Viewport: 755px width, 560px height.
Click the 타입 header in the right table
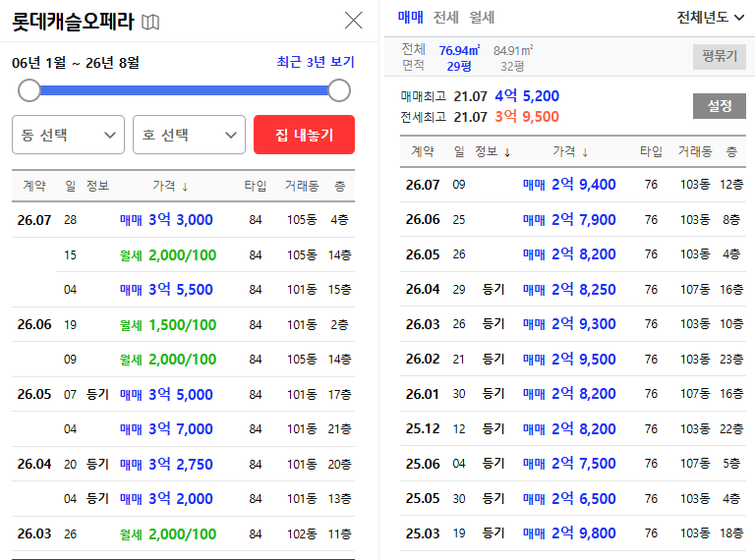pyautogui.click(x=651, y=152)
